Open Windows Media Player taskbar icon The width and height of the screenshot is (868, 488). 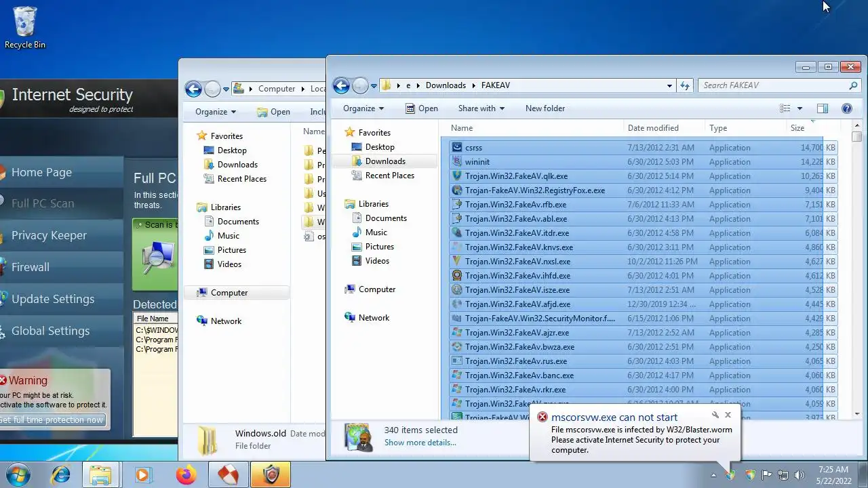pyautogui.click(x=143, y=474)
